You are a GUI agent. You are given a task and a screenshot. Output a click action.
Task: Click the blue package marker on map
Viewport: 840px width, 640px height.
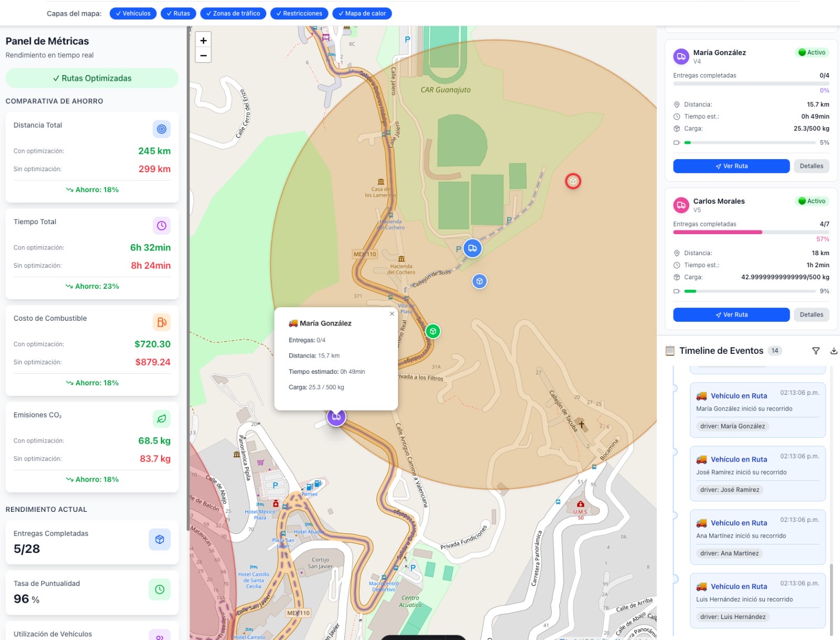click(479, 281)
